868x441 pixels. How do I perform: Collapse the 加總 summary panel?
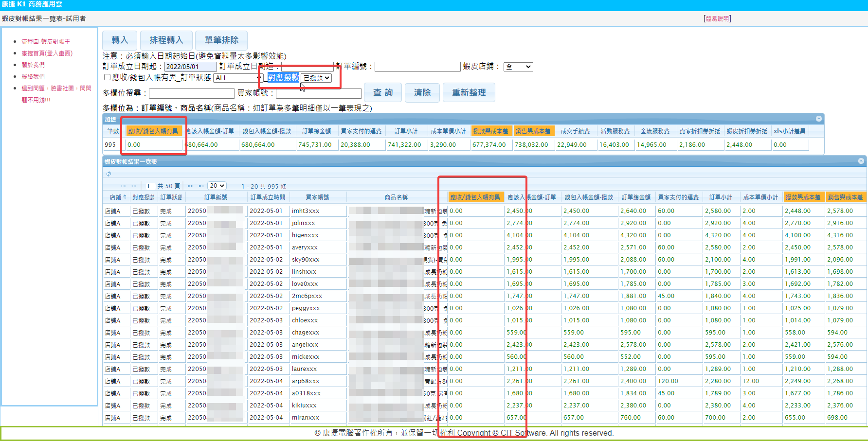pos(819,119)
